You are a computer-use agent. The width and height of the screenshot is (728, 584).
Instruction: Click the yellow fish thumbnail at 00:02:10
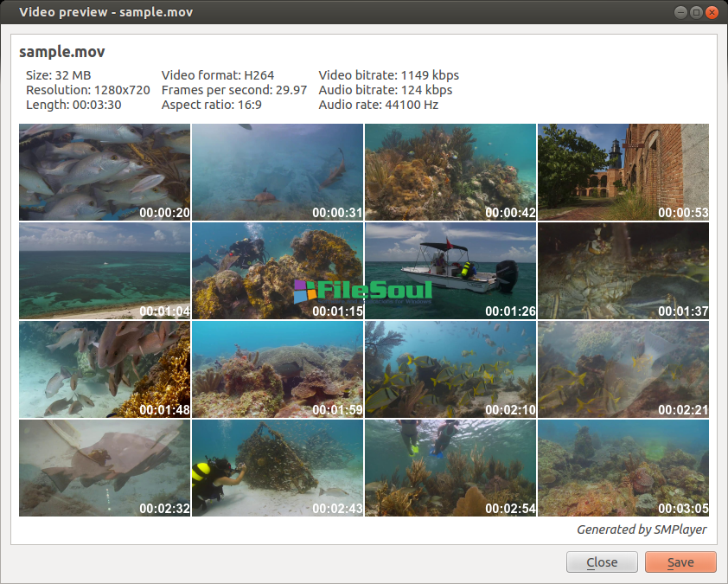click(450, 369)
